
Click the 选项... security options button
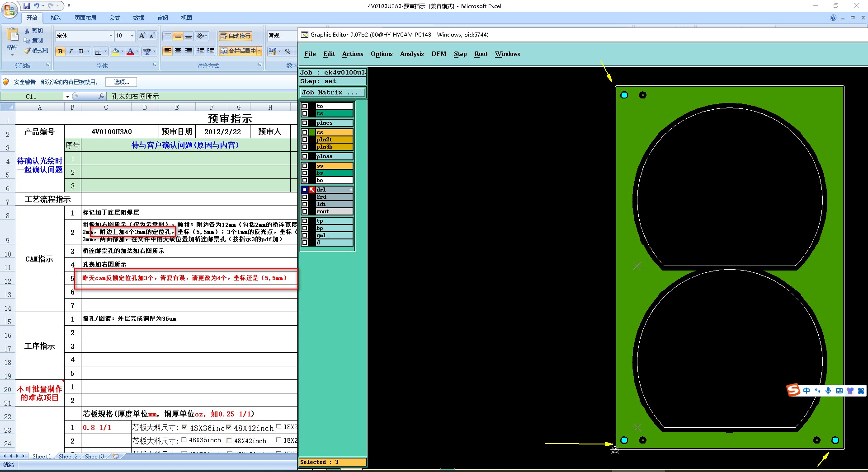[121, 82]
